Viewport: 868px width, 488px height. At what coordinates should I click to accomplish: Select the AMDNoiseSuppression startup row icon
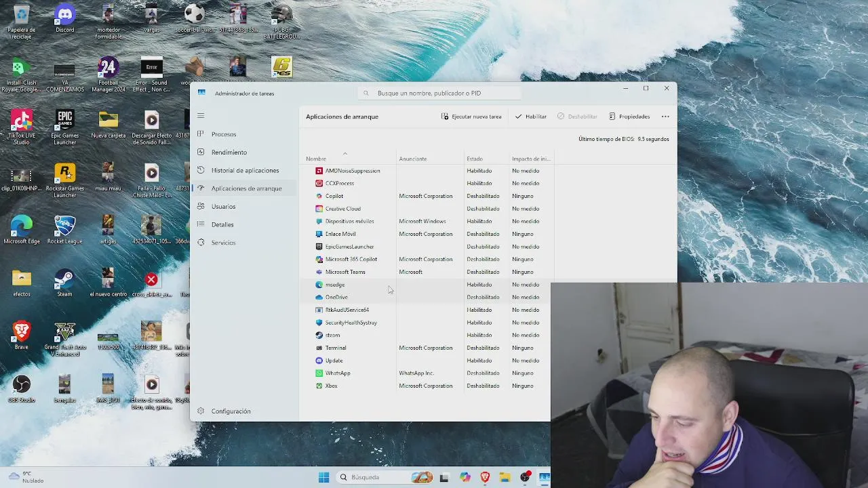point(319,171)
